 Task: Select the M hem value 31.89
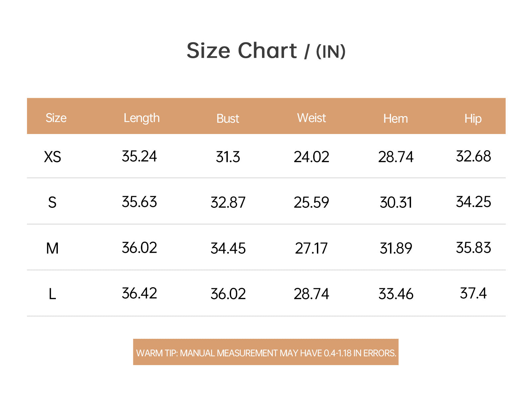coord(396,248)
